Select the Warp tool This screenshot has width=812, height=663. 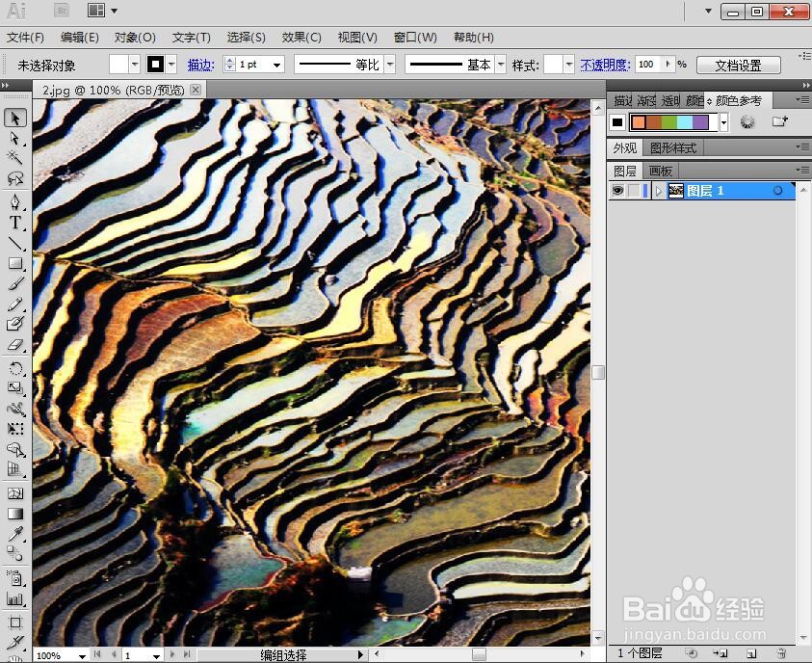pyautogui.click(x=15, y=409)
